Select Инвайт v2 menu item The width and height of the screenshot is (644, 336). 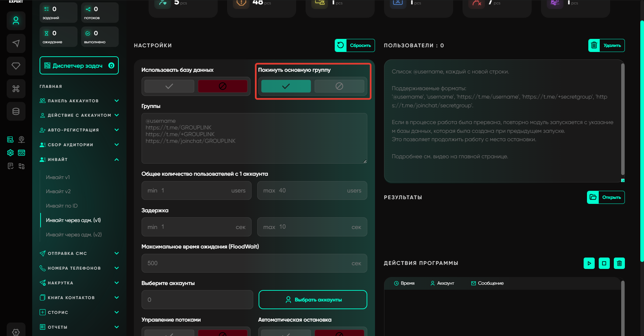pyautogui.click(x=58, y=191)
